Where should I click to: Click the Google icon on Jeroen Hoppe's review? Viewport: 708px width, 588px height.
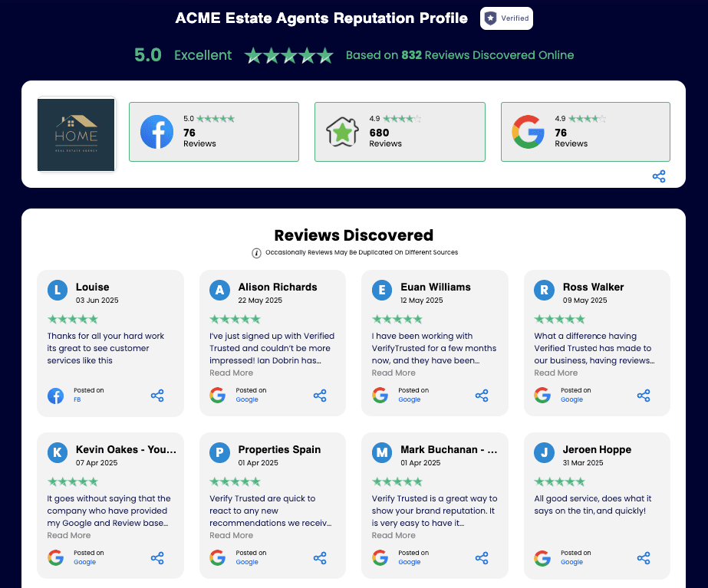542,558
